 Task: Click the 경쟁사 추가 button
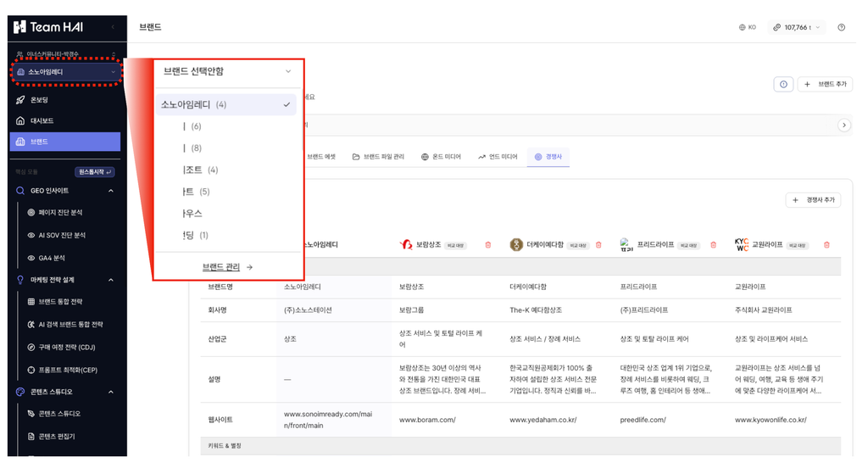coord(813,200)
